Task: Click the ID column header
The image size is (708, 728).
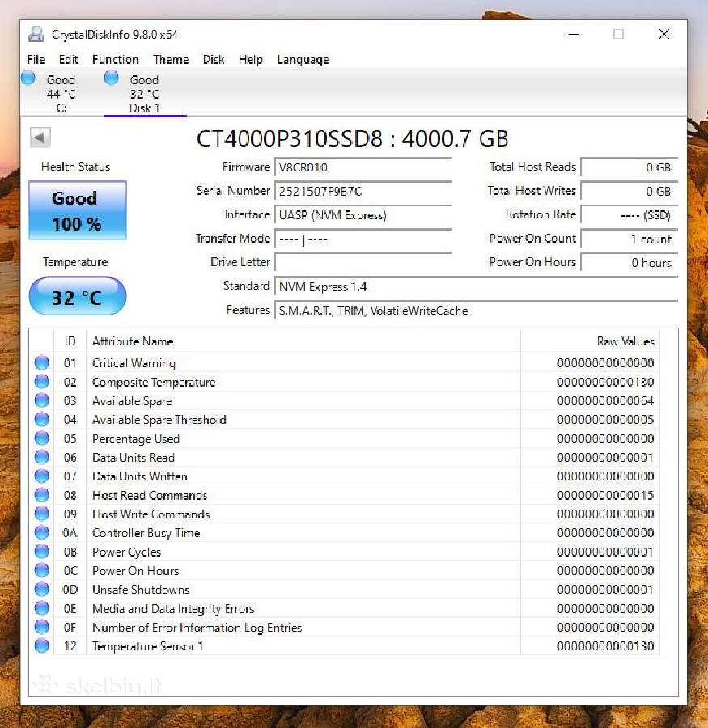Action: (x=70, y=341)
